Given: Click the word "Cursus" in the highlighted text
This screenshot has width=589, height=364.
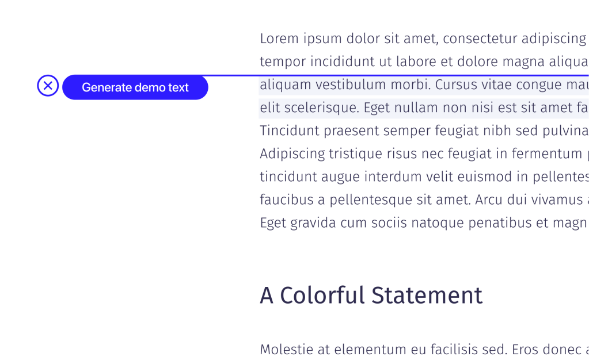Looking at the screenshot, I should tap(454, 85).
